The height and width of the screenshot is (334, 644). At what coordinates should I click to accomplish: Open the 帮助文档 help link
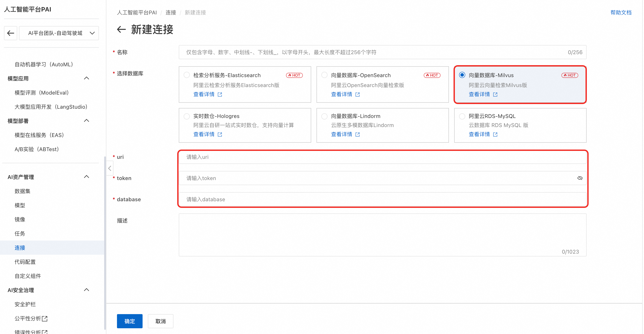click(x=621, y=13)
